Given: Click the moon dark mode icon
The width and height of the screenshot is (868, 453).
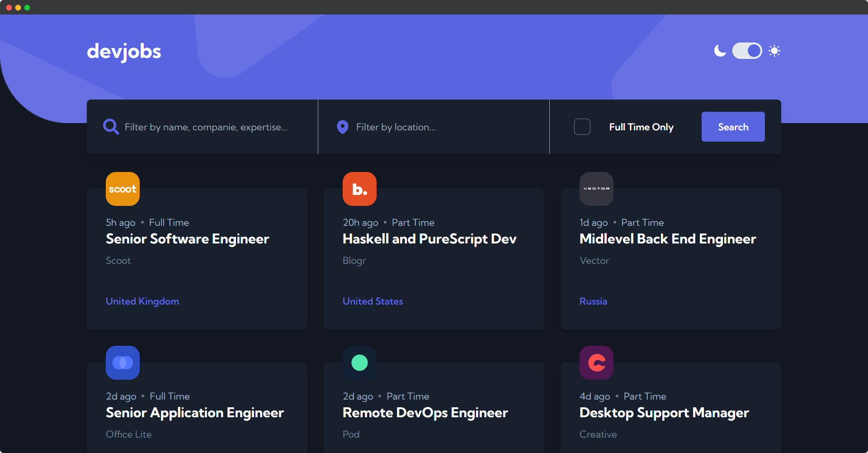Looking at the screenshot, I should click(x=720, y=51).
